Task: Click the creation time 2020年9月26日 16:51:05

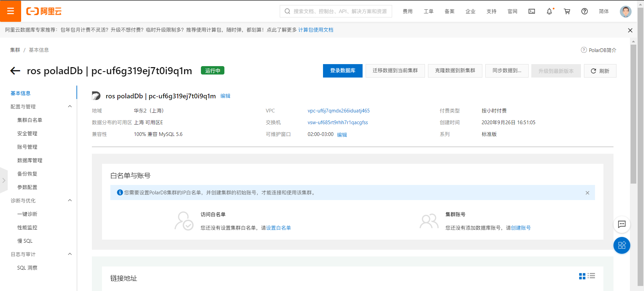Action: coord(508,123)
